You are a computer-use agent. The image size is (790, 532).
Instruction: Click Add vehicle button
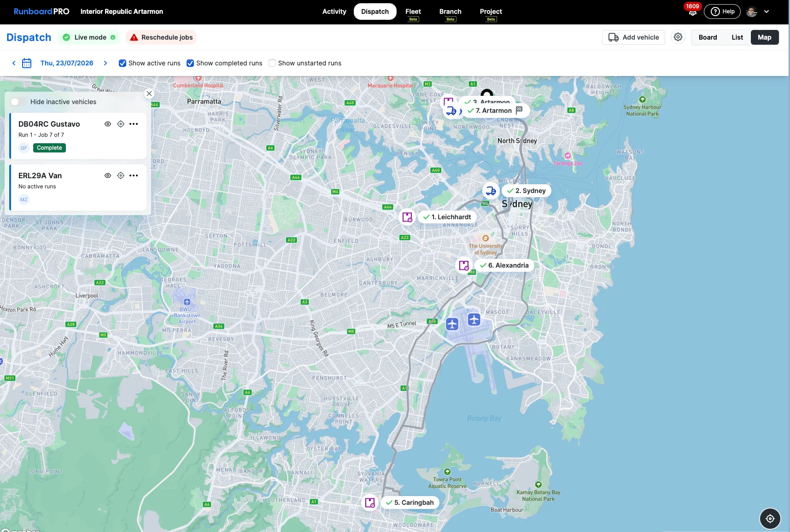(x=633, y=37)
